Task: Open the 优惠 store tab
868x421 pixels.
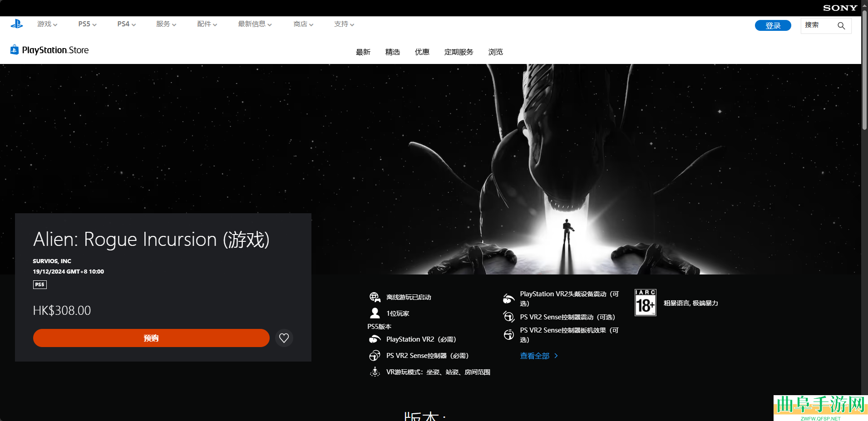Action: coord(422,52)
